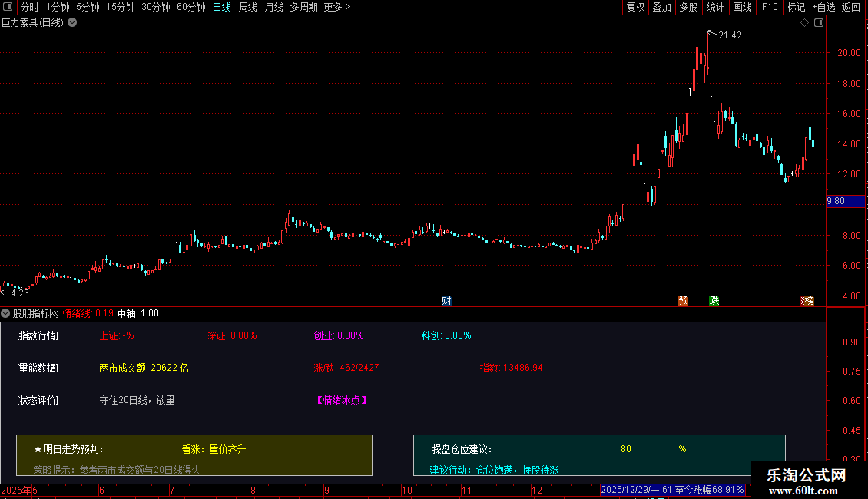
Task: Click the 榜 ranking marker on timeline
Action: 809,300
